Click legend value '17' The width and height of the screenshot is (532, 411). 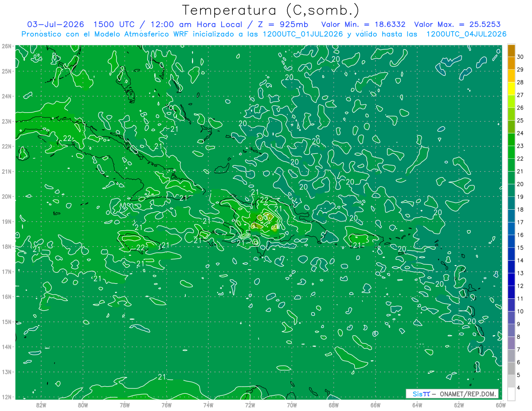coord(520,222)
